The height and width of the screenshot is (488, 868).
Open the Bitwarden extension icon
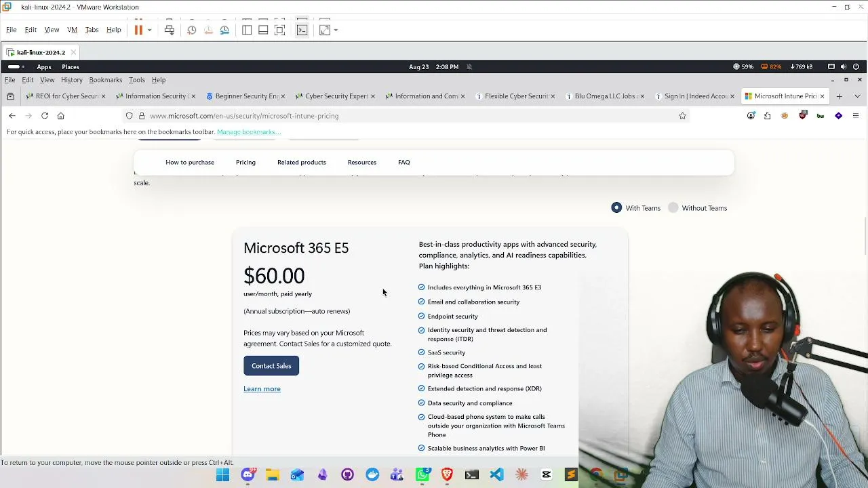tap(821, 116)
